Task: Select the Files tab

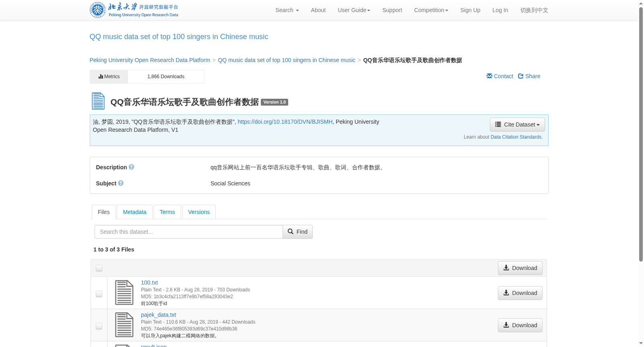Action: pos(104,212)
